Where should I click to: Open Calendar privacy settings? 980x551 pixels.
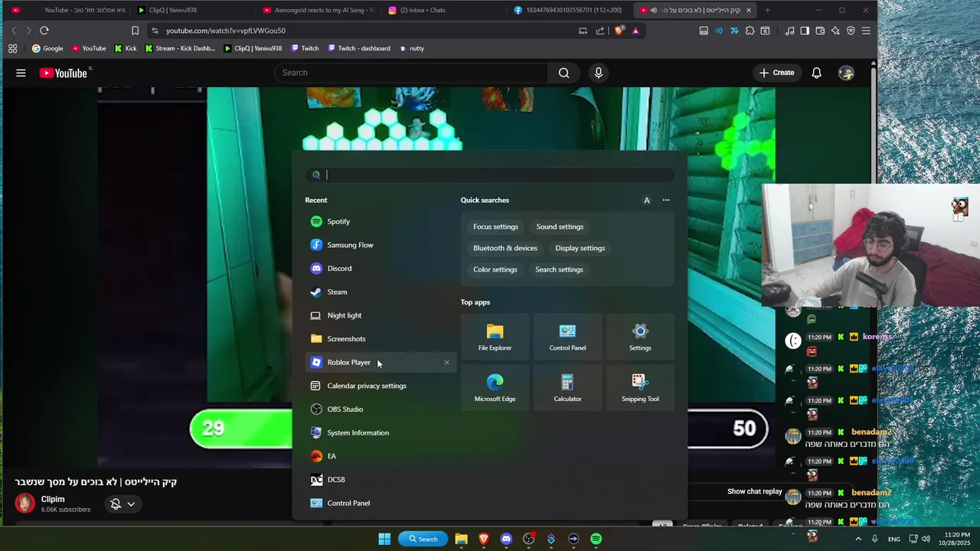[x=381, y=386]
